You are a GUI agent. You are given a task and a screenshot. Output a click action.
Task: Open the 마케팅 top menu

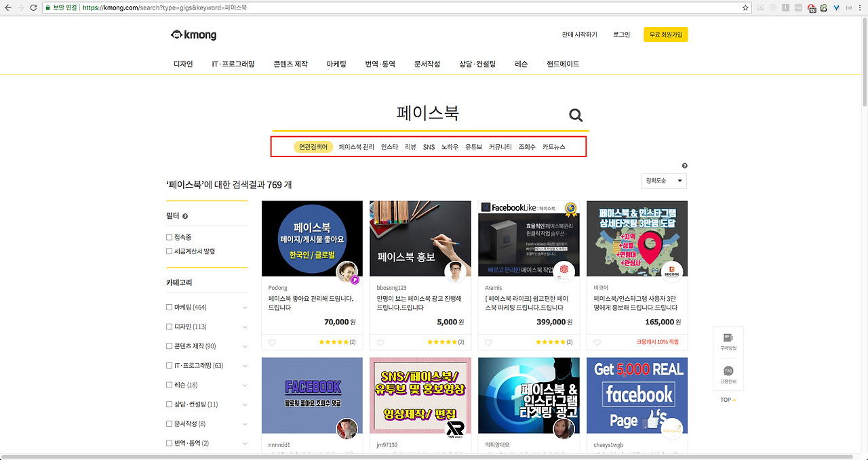coord(336,64)
